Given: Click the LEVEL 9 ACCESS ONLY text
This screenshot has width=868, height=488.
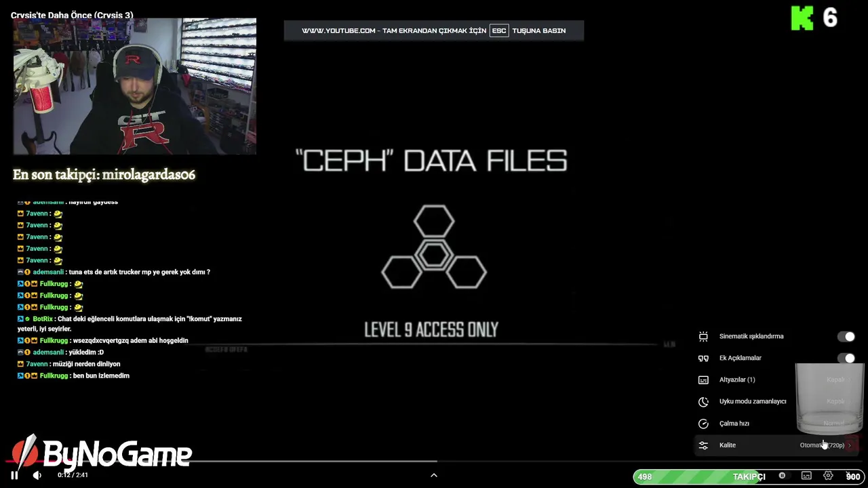Looking at the screenshot, I should 431,330.
